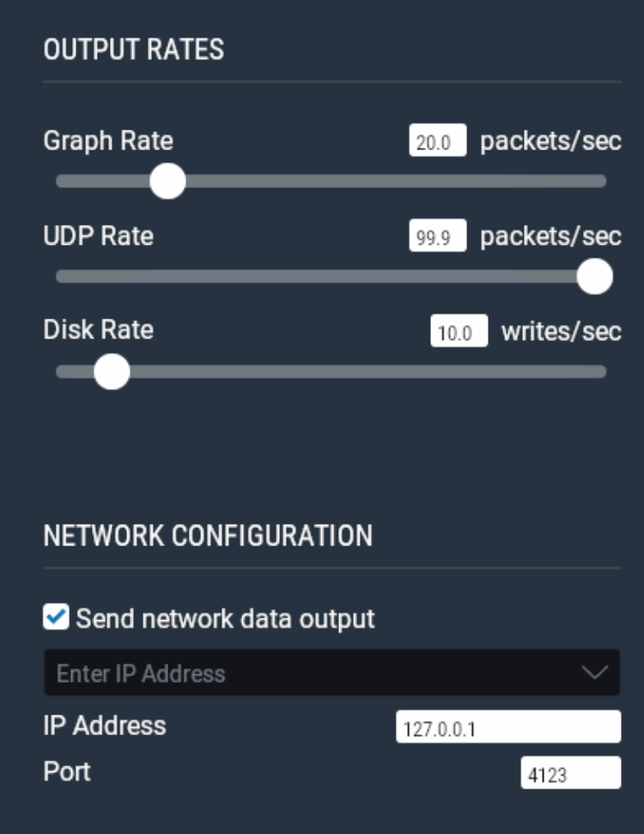Click the UDP Rate value box showing 99.9
Image resolution: width=644 pixels, height=834 pixels.
[x=437, y=238]
